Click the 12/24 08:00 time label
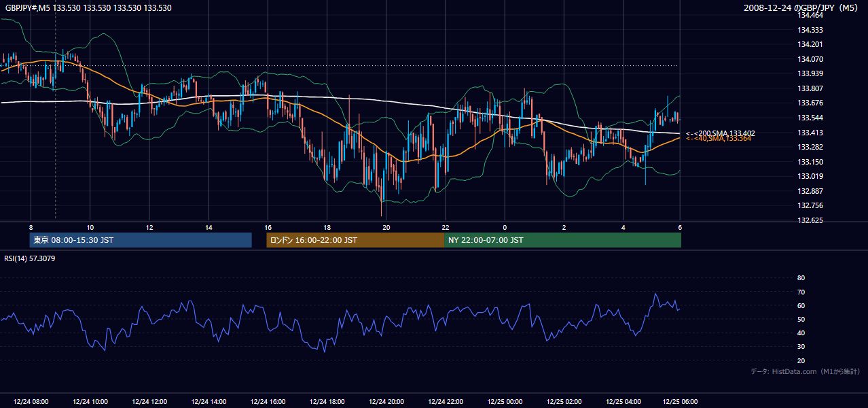The image size is (868, 408). tap(31, 401)
